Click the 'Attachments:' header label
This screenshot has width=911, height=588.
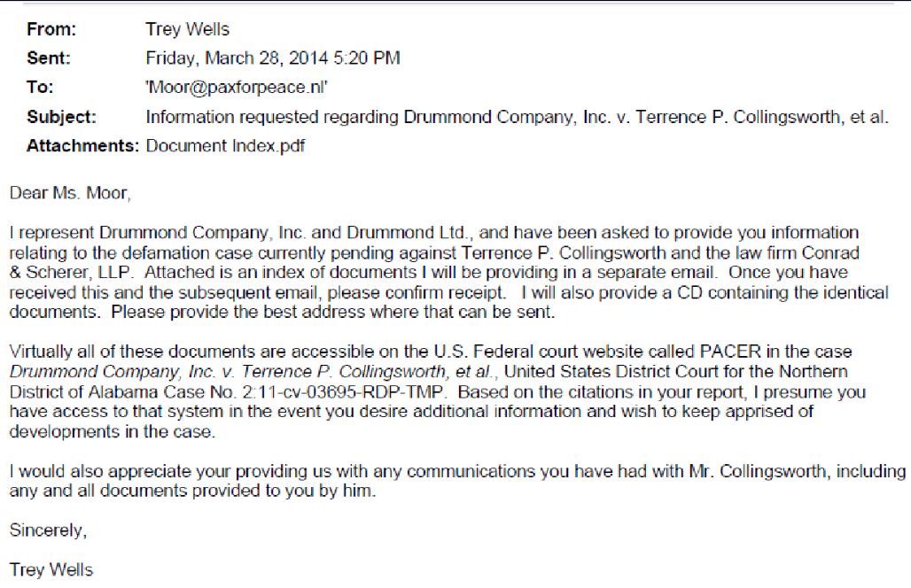(x=82, y=146)
